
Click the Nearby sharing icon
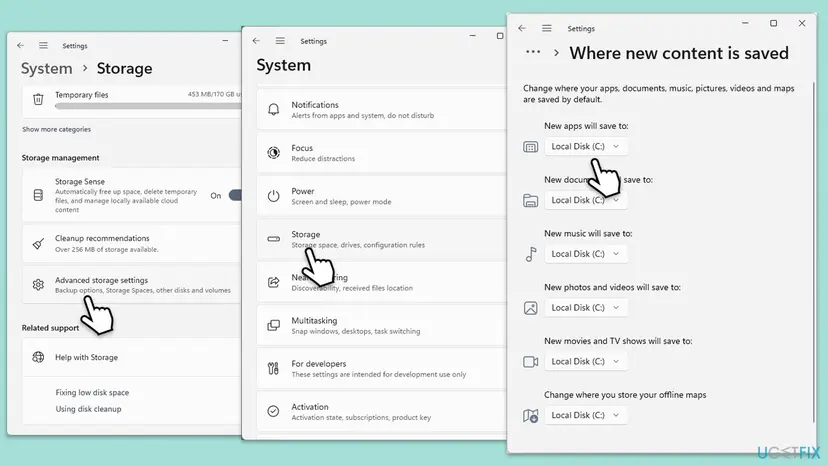point(274,282)
